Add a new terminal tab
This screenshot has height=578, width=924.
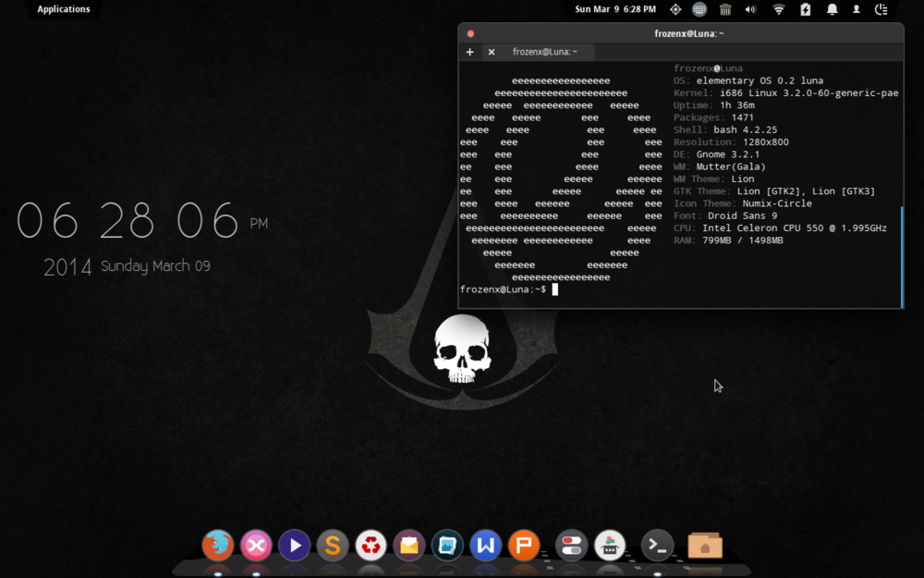[x=469, y=52]
